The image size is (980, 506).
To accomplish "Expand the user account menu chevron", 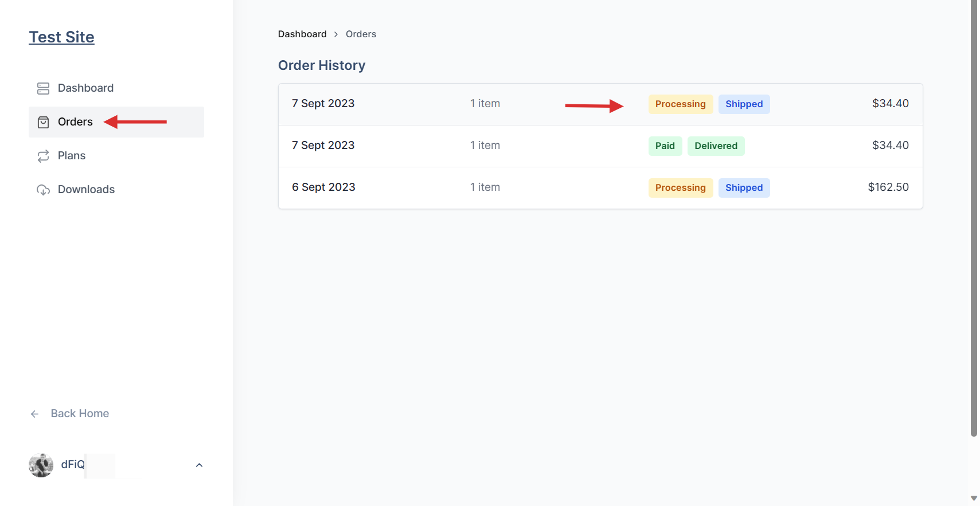I will pyautogui.click(x=199, y=465).
